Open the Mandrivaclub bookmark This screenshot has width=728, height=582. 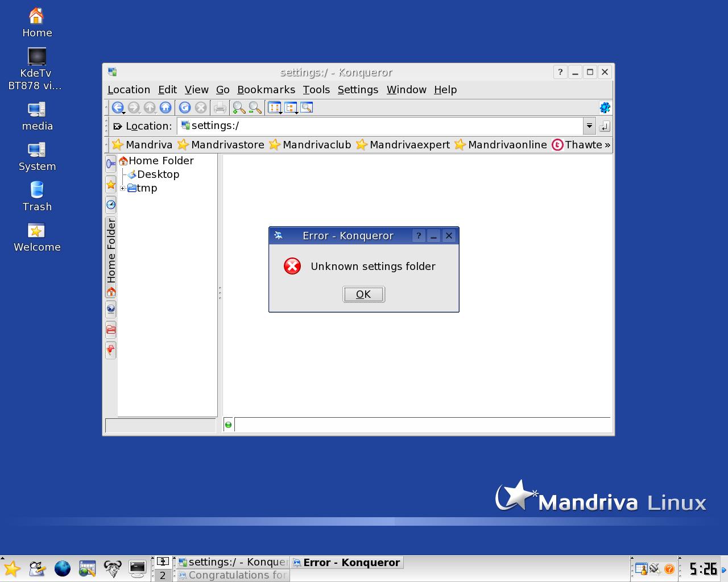(x=310, y=145)
